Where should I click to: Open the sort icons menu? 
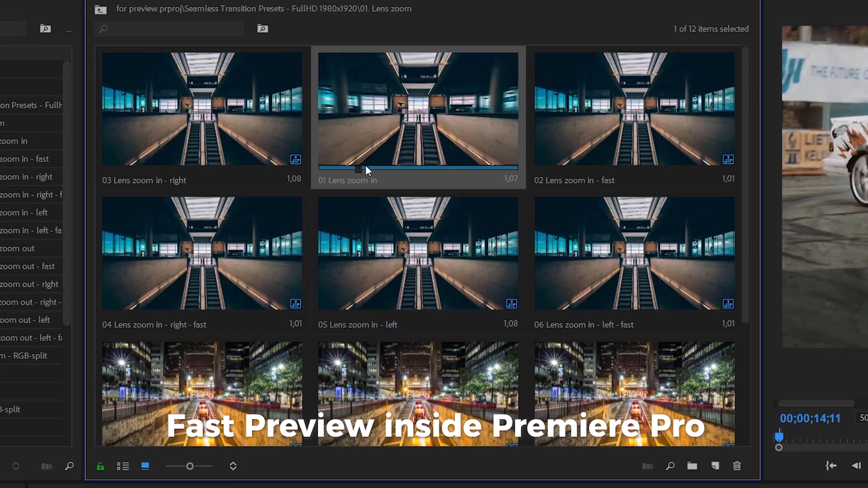tap(233, 466)
